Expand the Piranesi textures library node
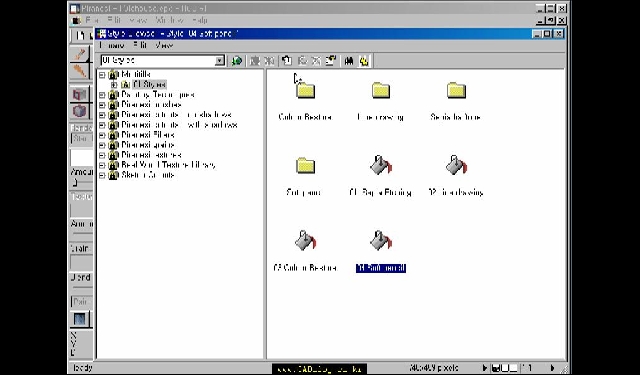The height and width of the screenshot is (375, 640). pyautogui.click(x=102, y=155)
